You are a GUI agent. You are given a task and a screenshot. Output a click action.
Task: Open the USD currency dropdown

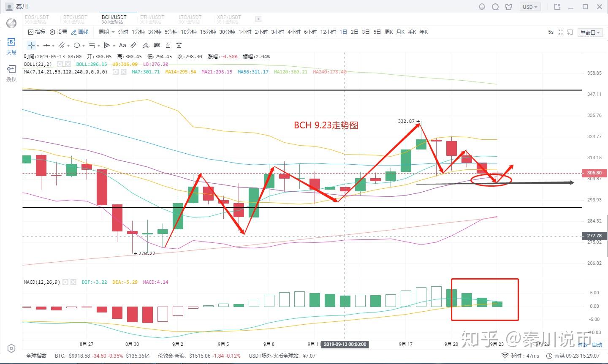(530, 7)
